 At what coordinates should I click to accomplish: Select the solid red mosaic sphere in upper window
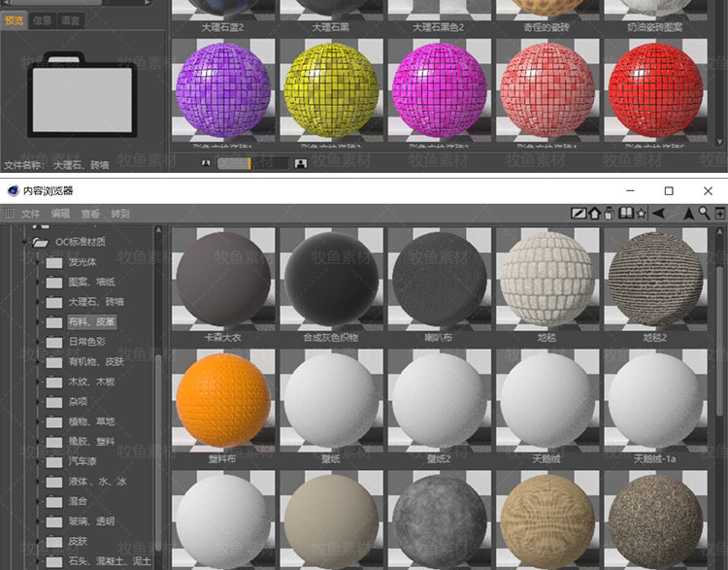[x=655, y=90]
